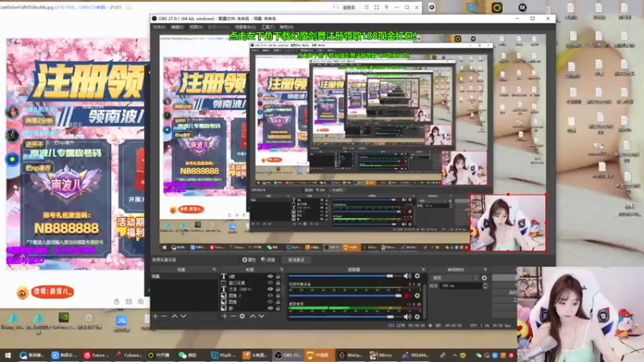
Task: Click the 微博:南波儿 button in the image viewer
Action: click(52, 292)
